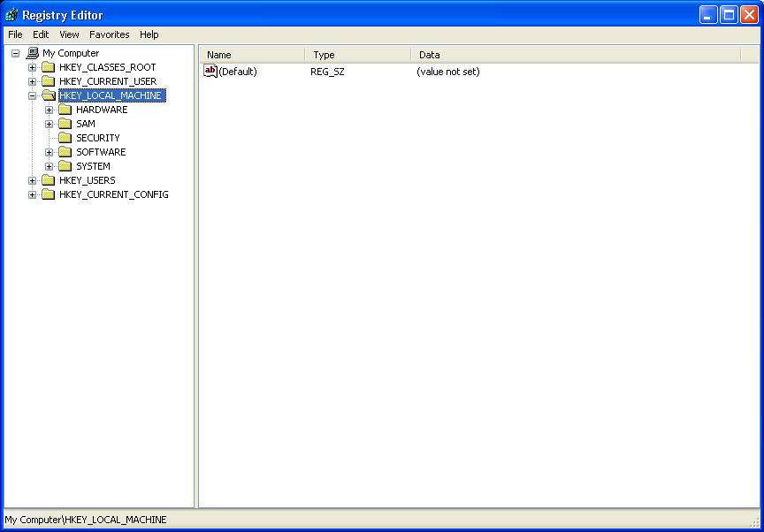Click the SECURITY folder icon

[65, 138]
